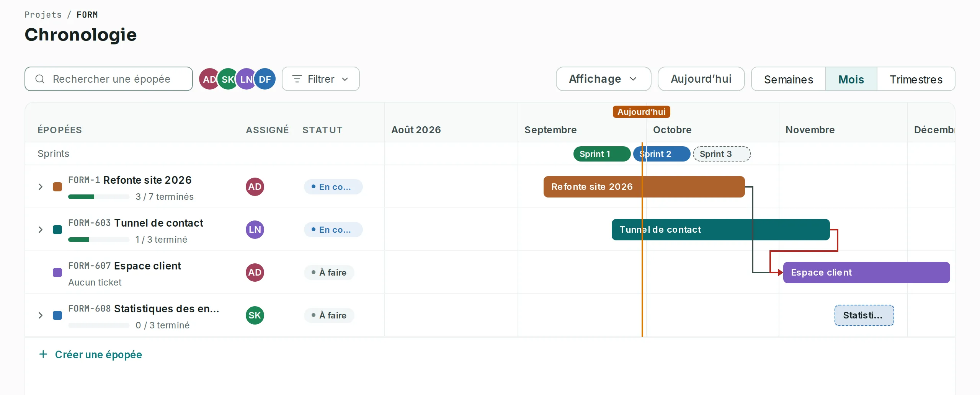Click the SK avatar filter in toolbar
Screen dimensions: 980x395
(x=228, y=79)
